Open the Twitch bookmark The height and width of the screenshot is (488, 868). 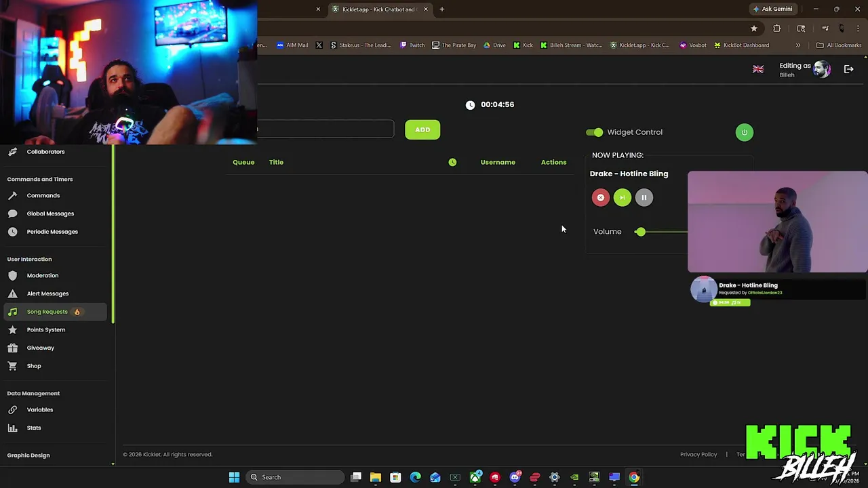tap(412, 45)
